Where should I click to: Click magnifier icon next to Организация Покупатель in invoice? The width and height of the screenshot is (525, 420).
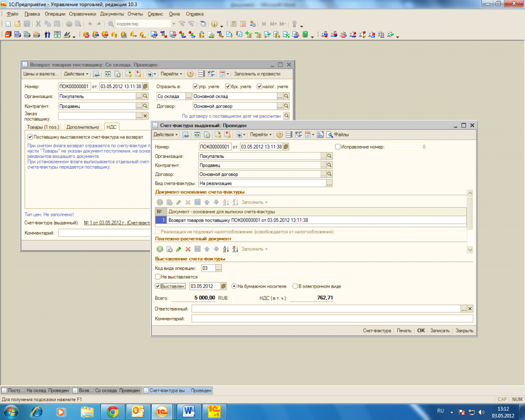[330, 156]
